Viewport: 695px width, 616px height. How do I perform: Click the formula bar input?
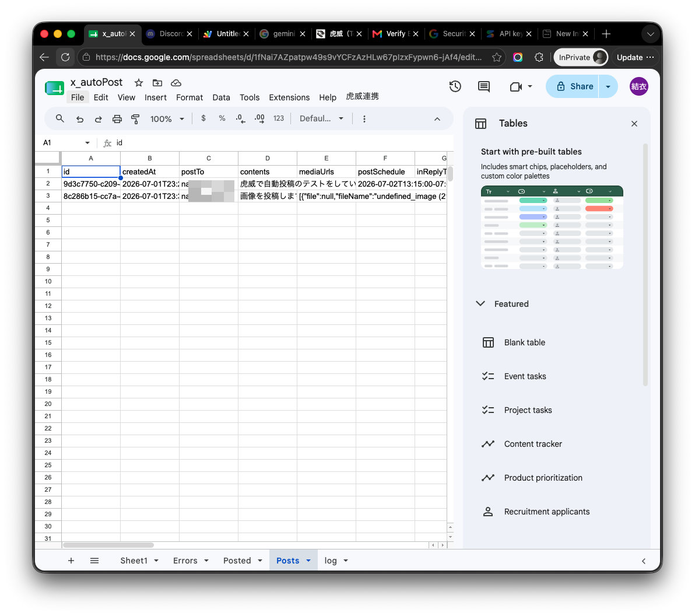pyautogui.click(x=284, y=143)
